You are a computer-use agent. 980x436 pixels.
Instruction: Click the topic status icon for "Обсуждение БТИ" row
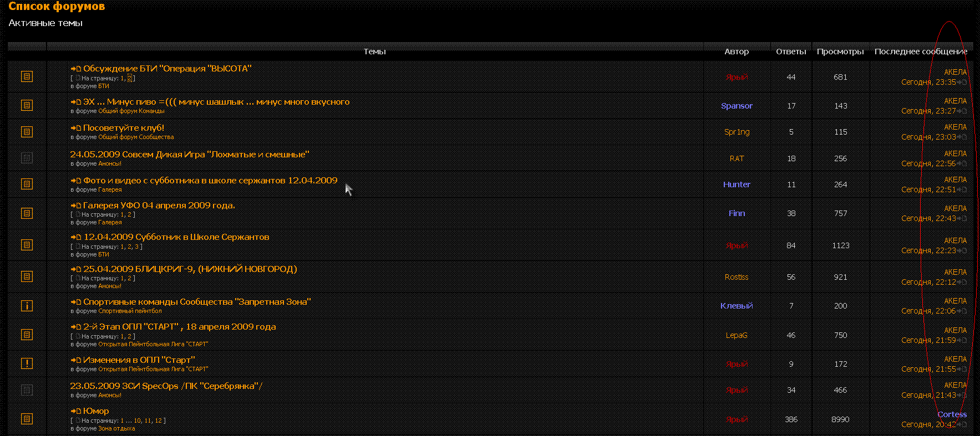tap(27, 76)
